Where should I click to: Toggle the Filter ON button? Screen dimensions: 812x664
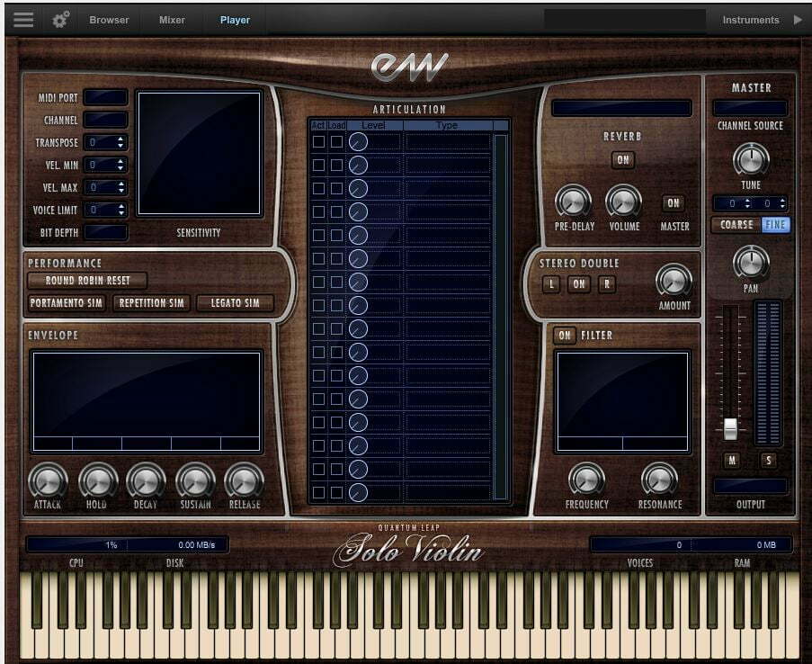click(x=565, y=336)
